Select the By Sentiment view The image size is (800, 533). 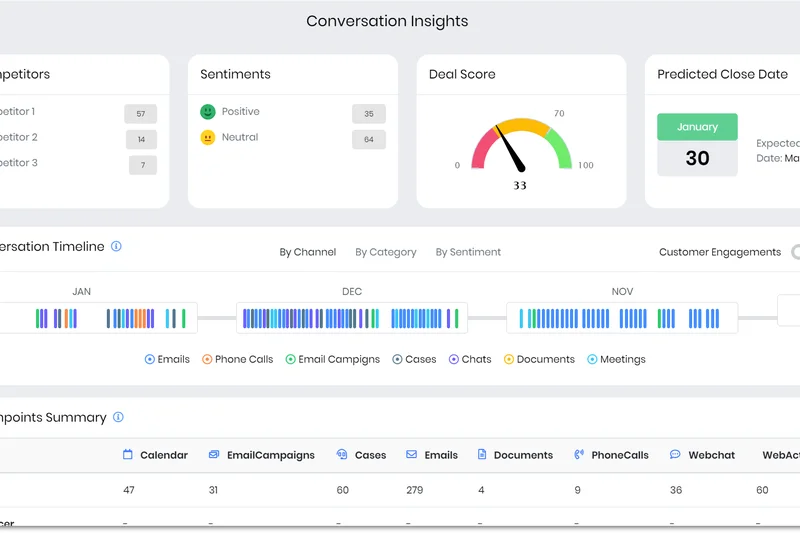[468, 252]
